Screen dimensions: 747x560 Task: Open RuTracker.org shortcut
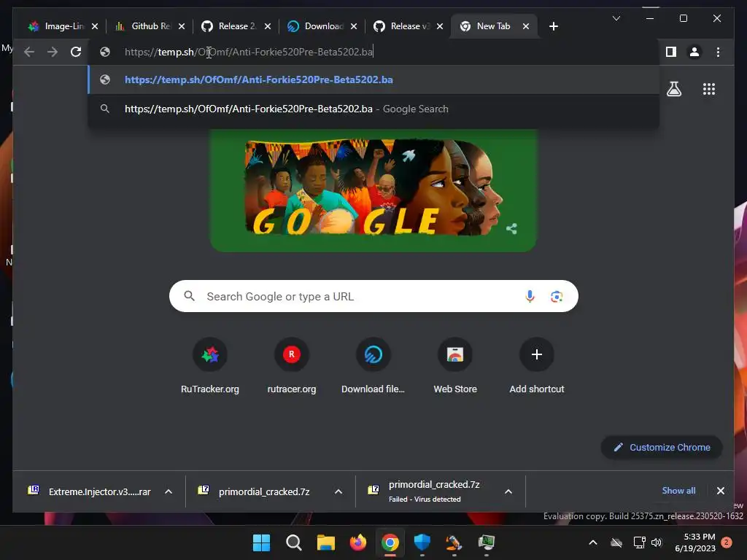(209, 366)
